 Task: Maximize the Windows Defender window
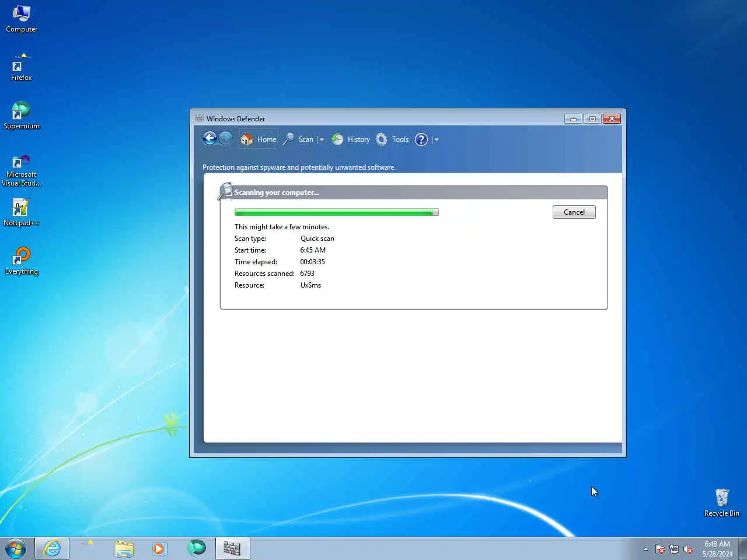592,118
